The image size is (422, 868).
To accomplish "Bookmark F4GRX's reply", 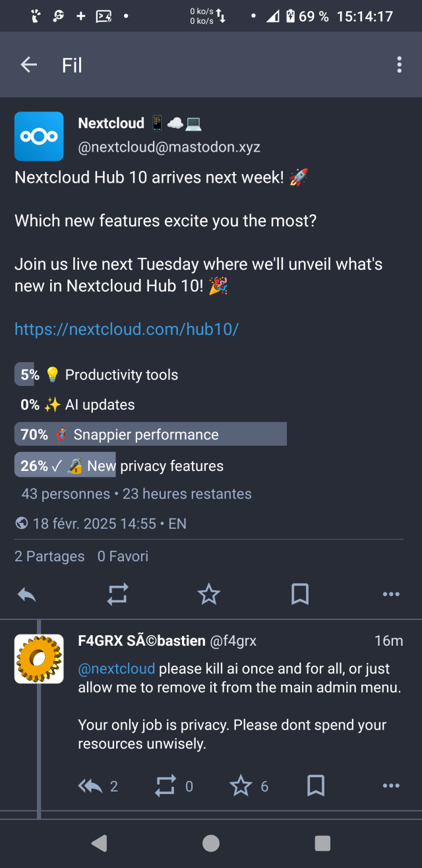I will point(315,786).
